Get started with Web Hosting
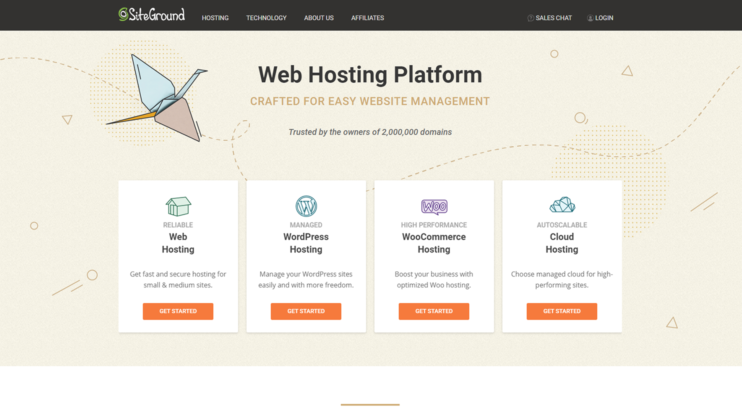Screen dimensions: 742x416 click(178, 311)
